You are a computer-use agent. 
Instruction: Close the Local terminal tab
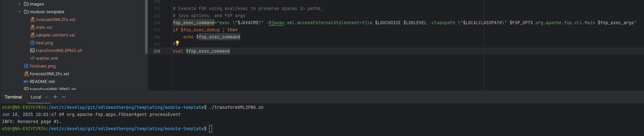pos(46,97)
